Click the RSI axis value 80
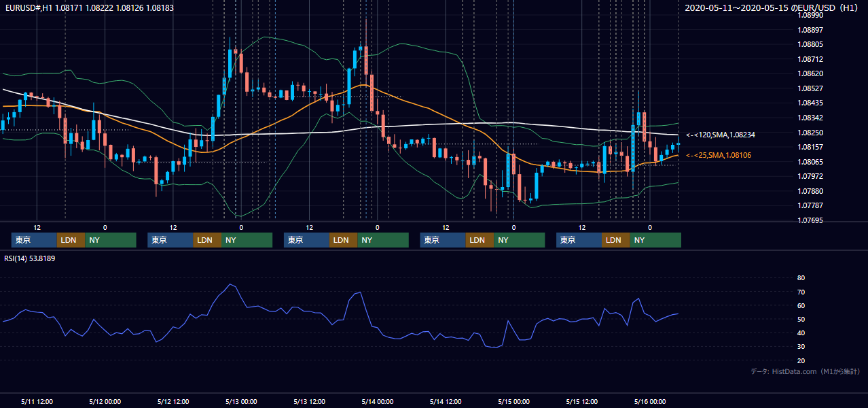Image resolution: width=868 pixels, height=408 pixels. coord(801,278)
